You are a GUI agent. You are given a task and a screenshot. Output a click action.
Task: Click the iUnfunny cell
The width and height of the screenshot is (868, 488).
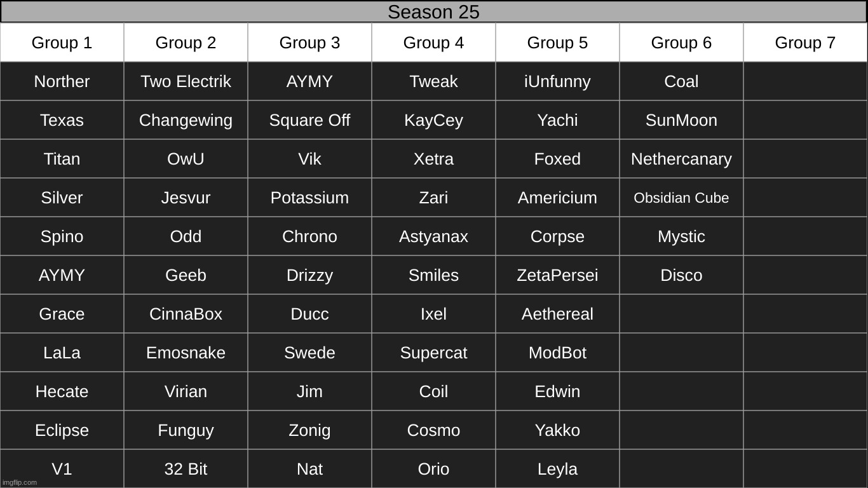(557, 81)
